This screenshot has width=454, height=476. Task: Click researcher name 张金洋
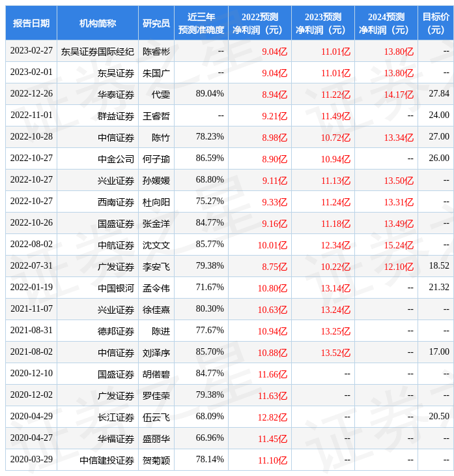(x=156, y=224)
